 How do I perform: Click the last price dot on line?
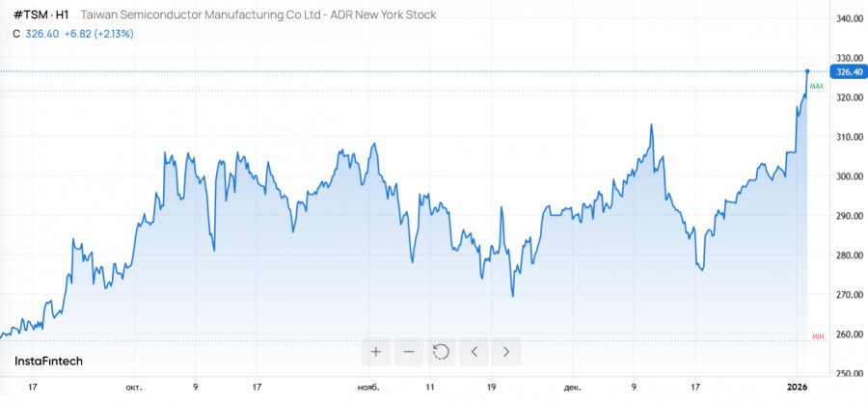tap(807, 71)
